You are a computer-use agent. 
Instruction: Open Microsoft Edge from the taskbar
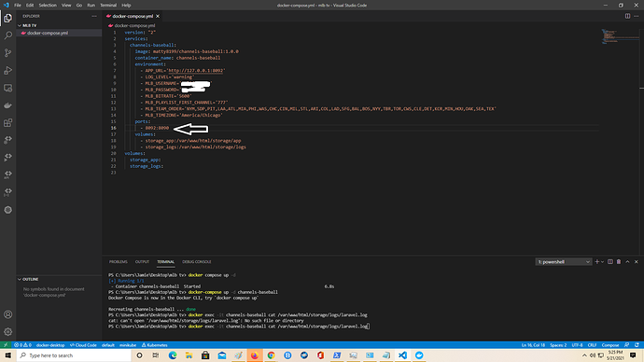coord(173,355)
